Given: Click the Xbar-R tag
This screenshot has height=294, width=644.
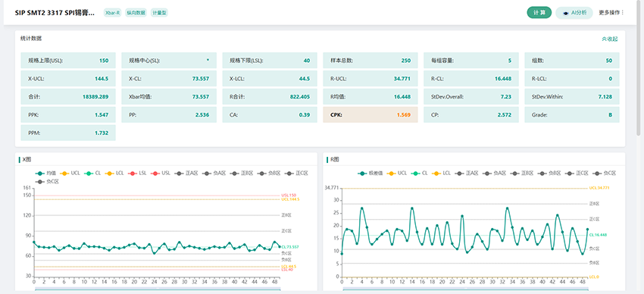Looking at the screenshot, I should pyautogui.click(x=112, y=13).
